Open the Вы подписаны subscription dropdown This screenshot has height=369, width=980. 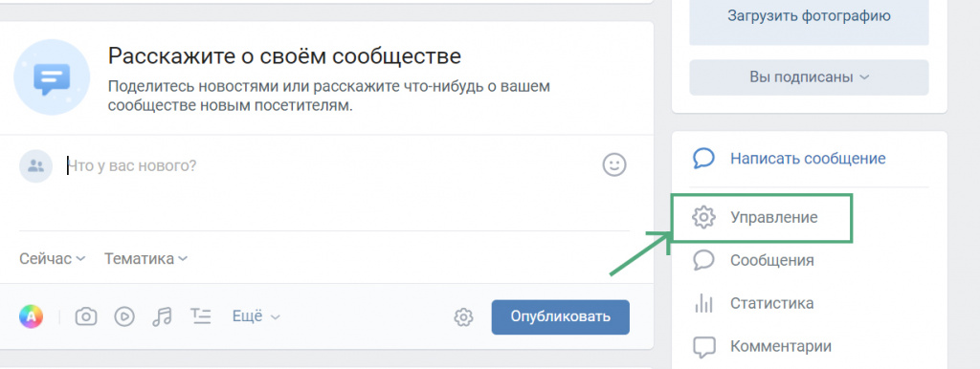[809, 77]
